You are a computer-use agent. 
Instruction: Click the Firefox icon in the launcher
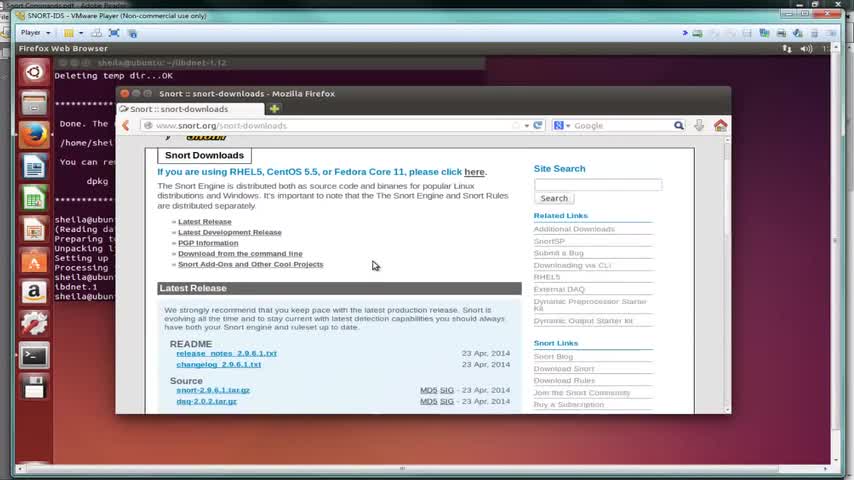[34, 135]
